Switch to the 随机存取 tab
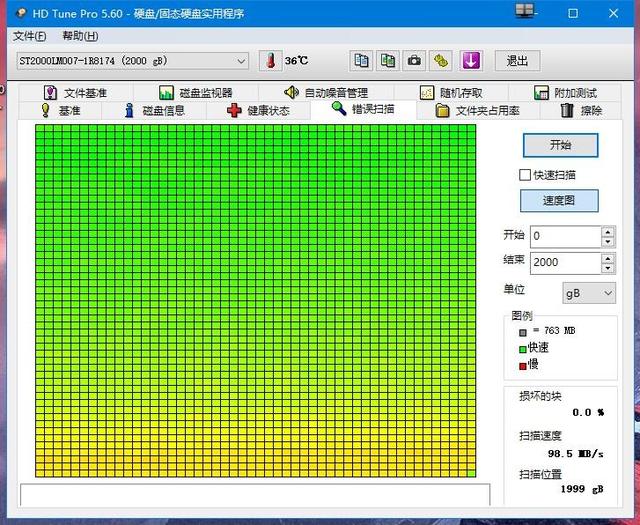 tap(451, 93)
